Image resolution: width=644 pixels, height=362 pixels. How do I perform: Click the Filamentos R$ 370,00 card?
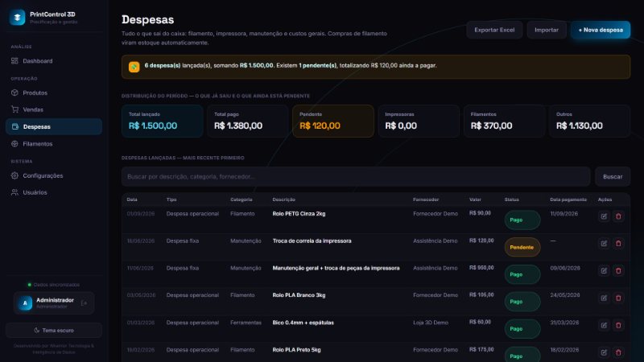tap(504, 121)
